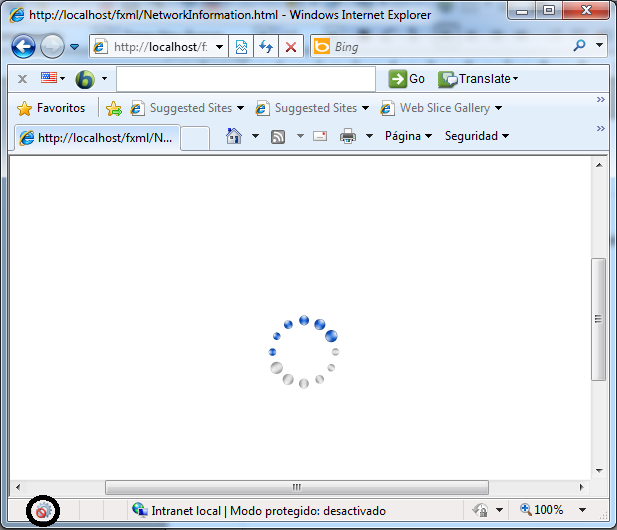Stop loading with the red X icon
This screenshot has height=530, width=617.
click(291, 47)
